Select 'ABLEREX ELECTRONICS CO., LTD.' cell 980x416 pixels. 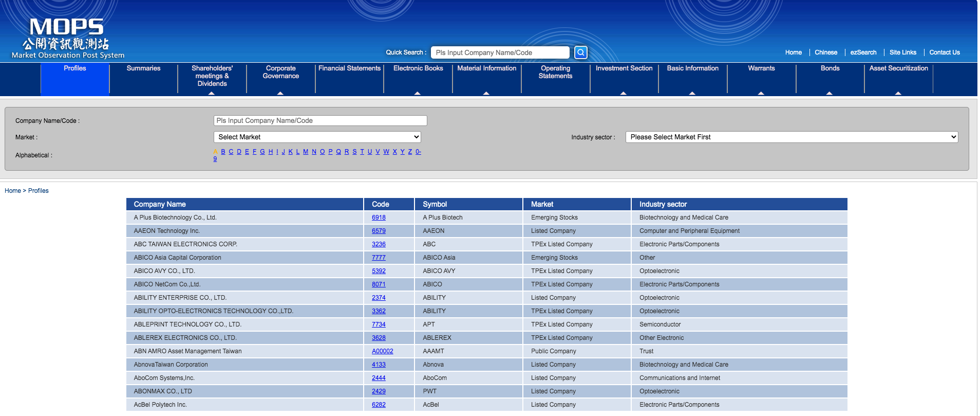pos(245,338)
